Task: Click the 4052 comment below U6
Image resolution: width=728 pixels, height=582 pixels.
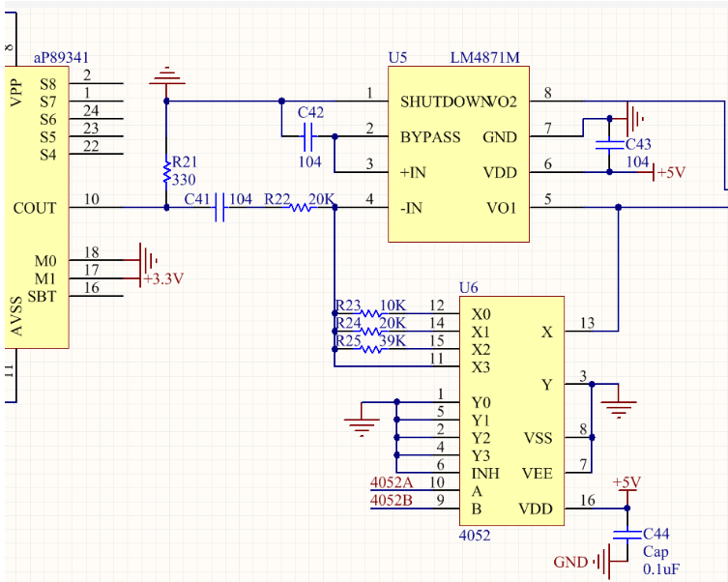Action: point(475,536)
